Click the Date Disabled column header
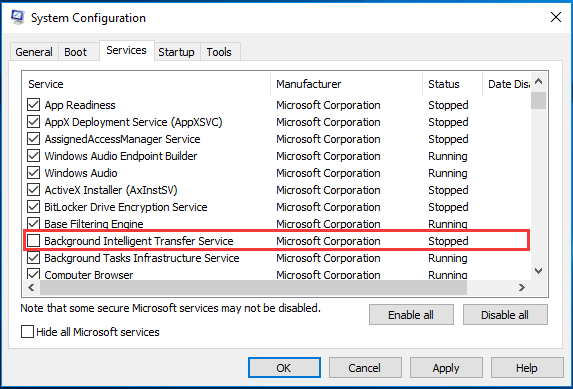 507,84
